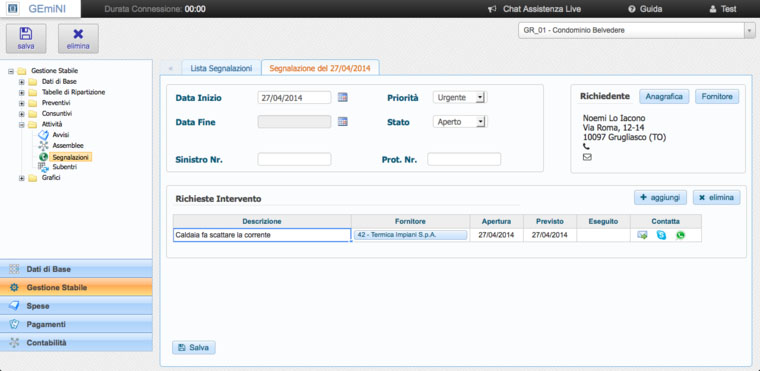
Task: Click the Sinistro Nr. input field
Action: [294, 159]
